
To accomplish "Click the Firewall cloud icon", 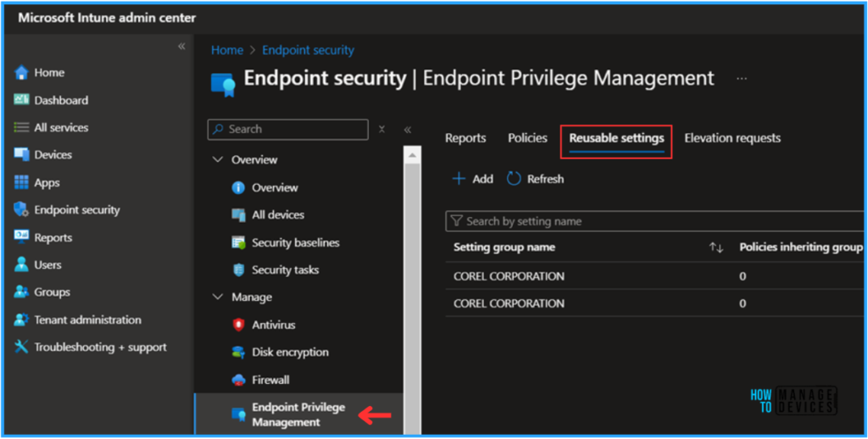I will coord(238,380).
